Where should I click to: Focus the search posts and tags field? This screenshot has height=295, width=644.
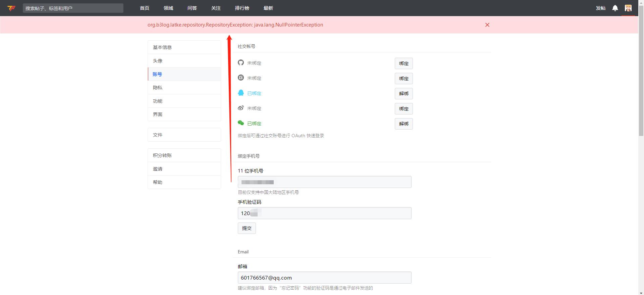(x=73, y=8)
